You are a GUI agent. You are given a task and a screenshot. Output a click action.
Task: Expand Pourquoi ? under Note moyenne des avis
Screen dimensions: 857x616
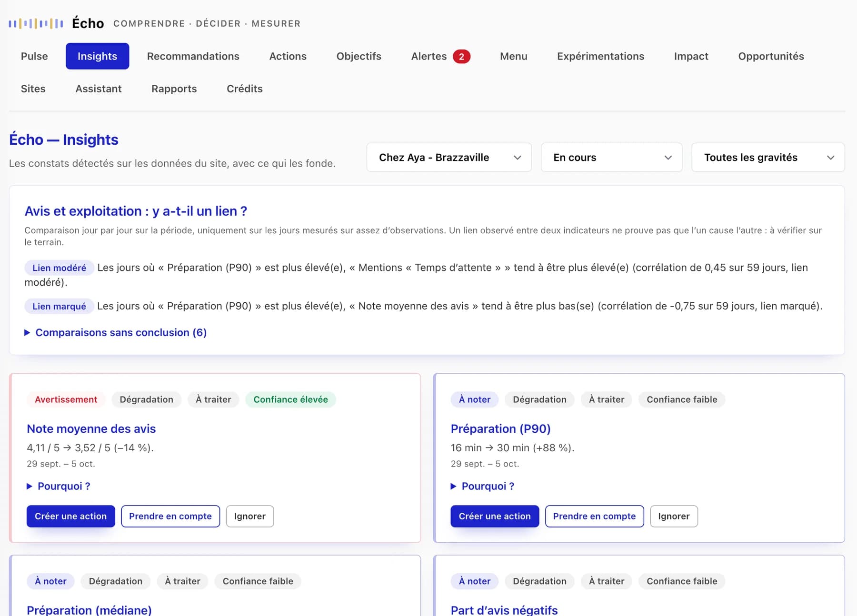pyautogui.click(x=59, y=486)
